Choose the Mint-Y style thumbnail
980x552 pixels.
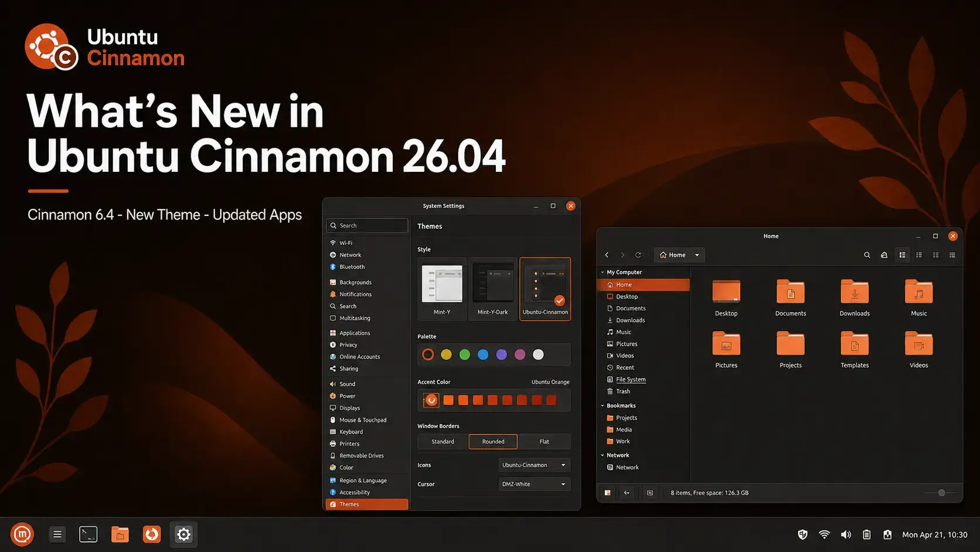(442, 289)
